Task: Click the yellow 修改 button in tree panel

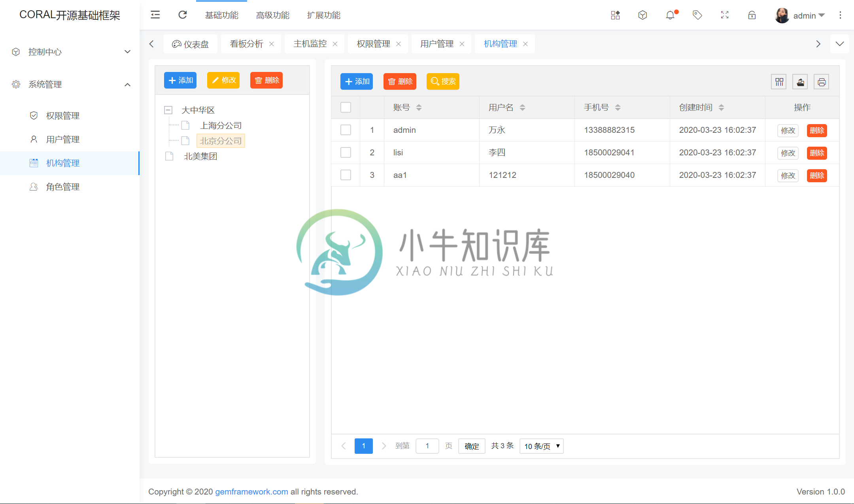Action: (x=223, y=80)
